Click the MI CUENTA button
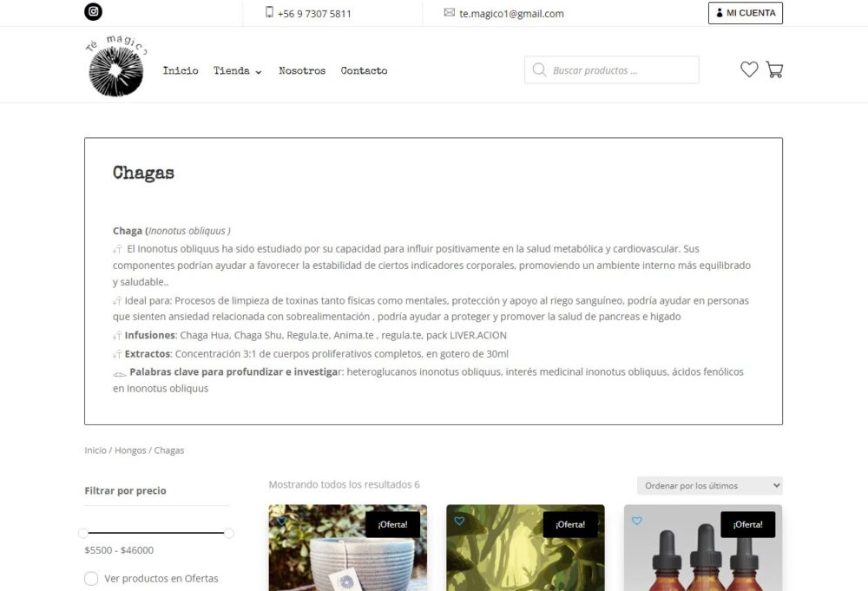868x591 pixels. click(745, 13)
